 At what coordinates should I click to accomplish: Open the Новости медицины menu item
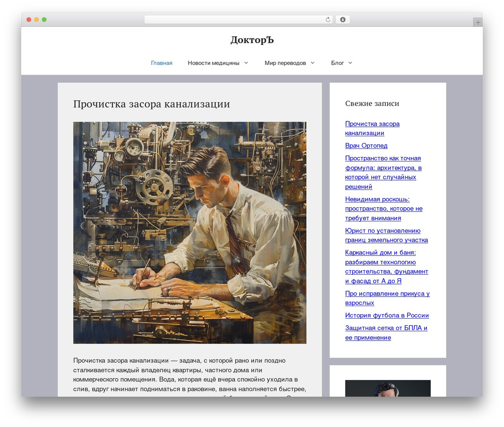tap(213, 63)
